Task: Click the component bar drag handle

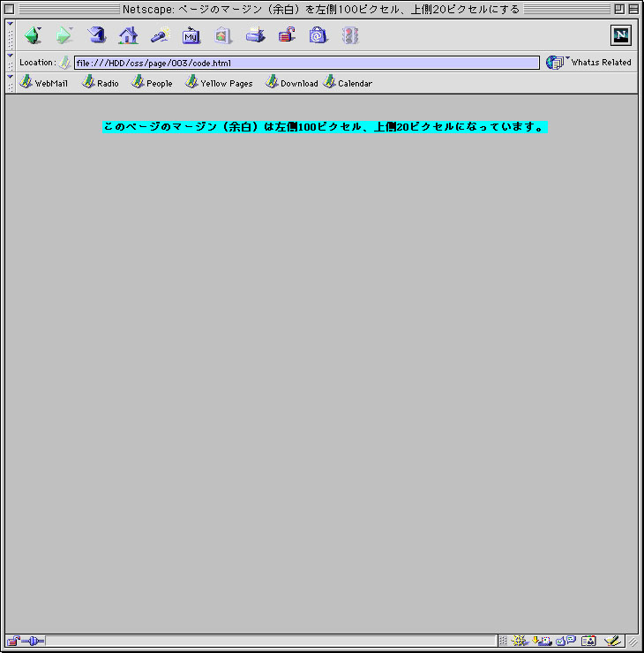Action: (503, 641)
